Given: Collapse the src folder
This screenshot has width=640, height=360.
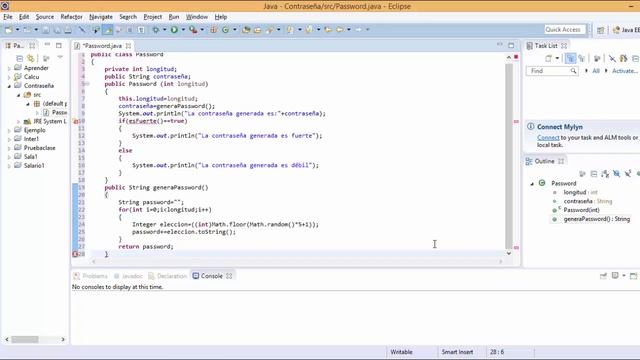Looking at the screenshot, I should [x=19, y=95].
